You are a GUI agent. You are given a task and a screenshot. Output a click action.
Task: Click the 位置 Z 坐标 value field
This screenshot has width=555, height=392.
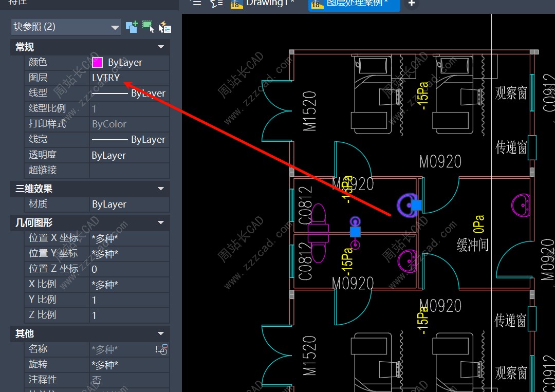point(128,269)
